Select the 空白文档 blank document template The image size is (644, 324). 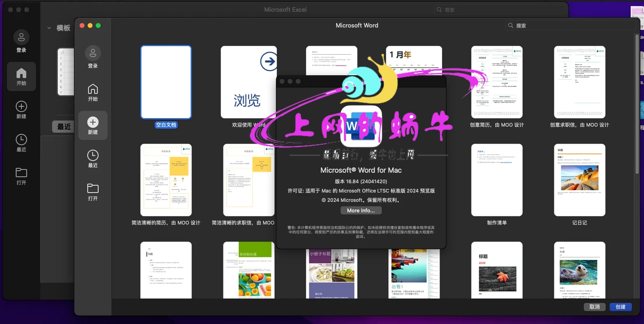[x=166, y=82]
